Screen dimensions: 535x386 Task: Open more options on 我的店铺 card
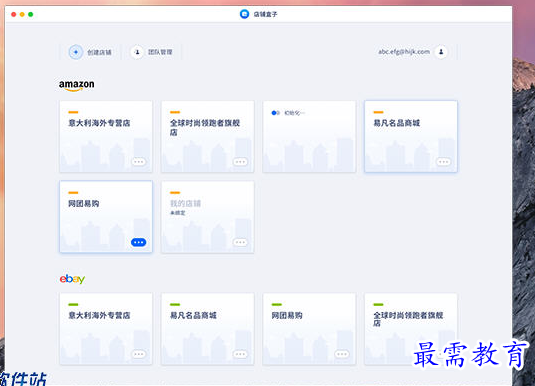click(x=240, y=242)
